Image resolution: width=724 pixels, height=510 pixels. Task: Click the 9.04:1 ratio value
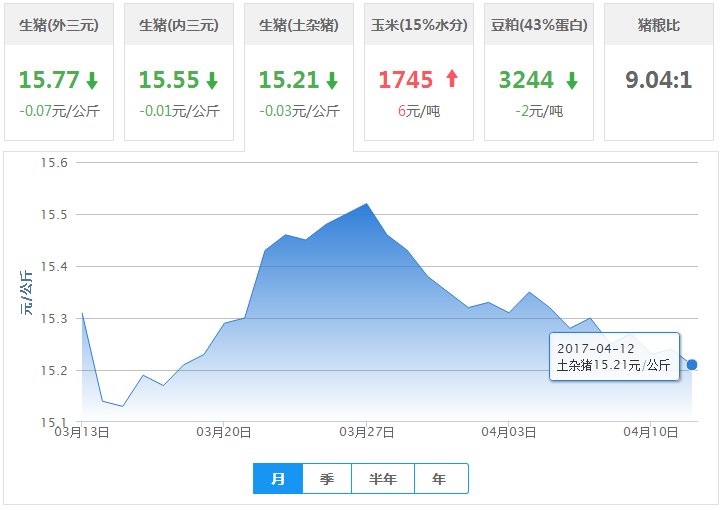coord(658,80)
